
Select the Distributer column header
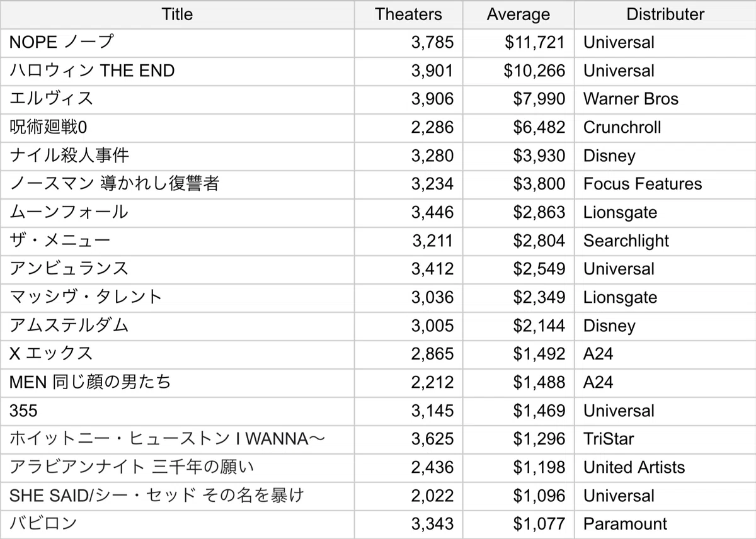click(x=665, y=14)
